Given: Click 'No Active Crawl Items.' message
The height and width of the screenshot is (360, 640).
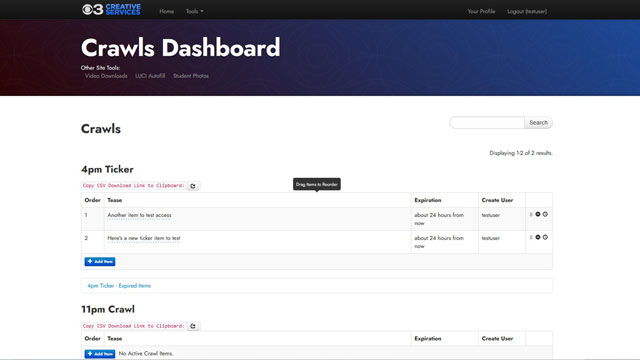Looking at the screenshot, I should (x=146, y=353).
